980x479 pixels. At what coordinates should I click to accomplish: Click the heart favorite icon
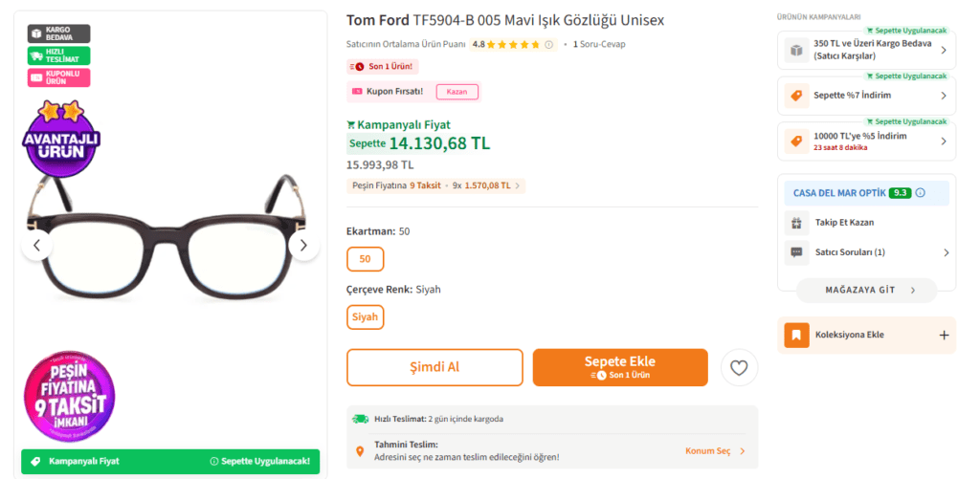[739, 367]
